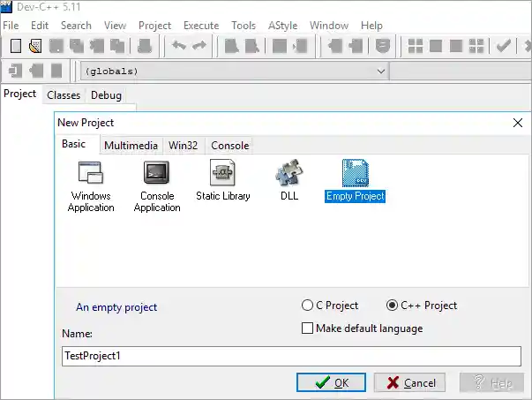Click the Open file toolbar icon
Viewport: 532px width, 400px height.
tap(35, 46)
